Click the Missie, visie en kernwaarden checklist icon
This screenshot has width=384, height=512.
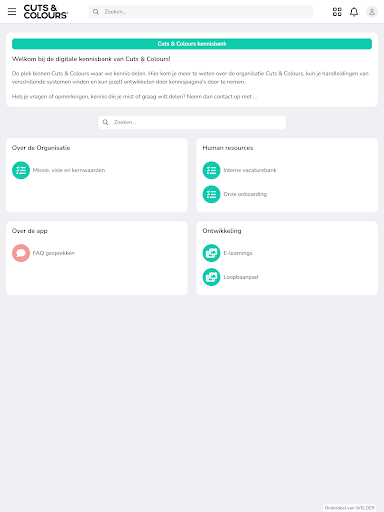pyautogui.click(x=21, y=170)
